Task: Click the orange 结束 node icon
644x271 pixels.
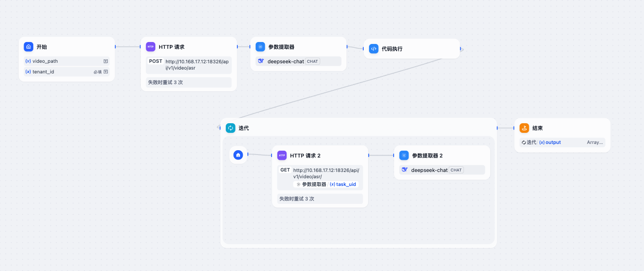Action: 524,128
